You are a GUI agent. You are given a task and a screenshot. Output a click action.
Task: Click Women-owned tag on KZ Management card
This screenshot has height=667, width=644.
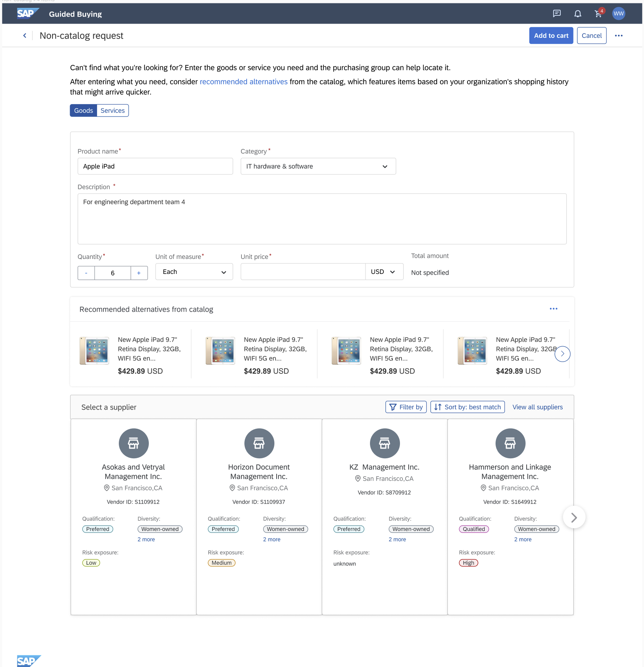point(411,529)
